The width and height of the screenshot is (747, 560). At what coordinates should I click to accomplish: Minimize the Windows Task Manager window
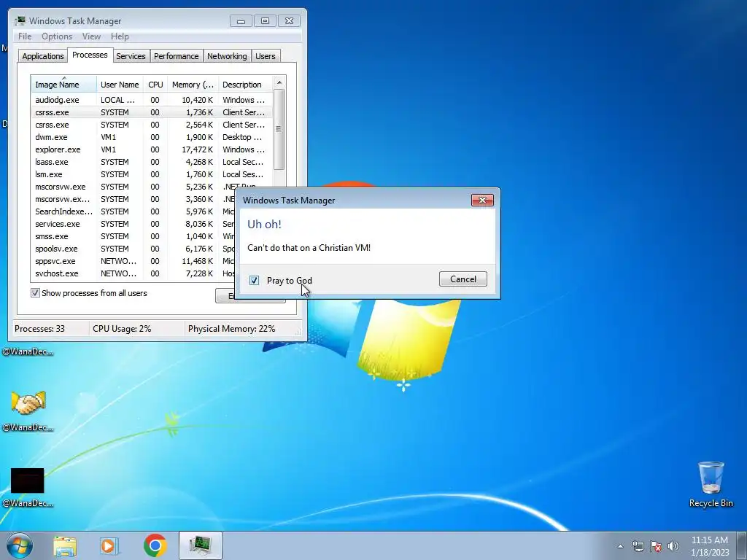241,21
